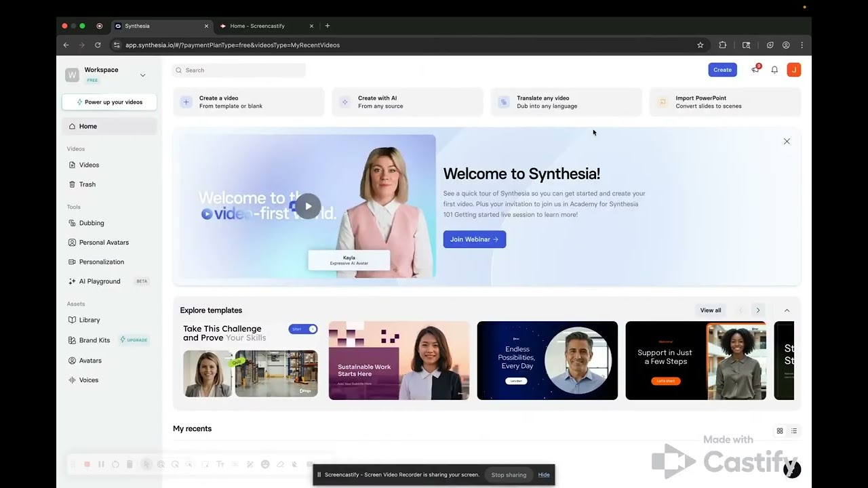Bookmark this page with star icon

pos(701,45)
